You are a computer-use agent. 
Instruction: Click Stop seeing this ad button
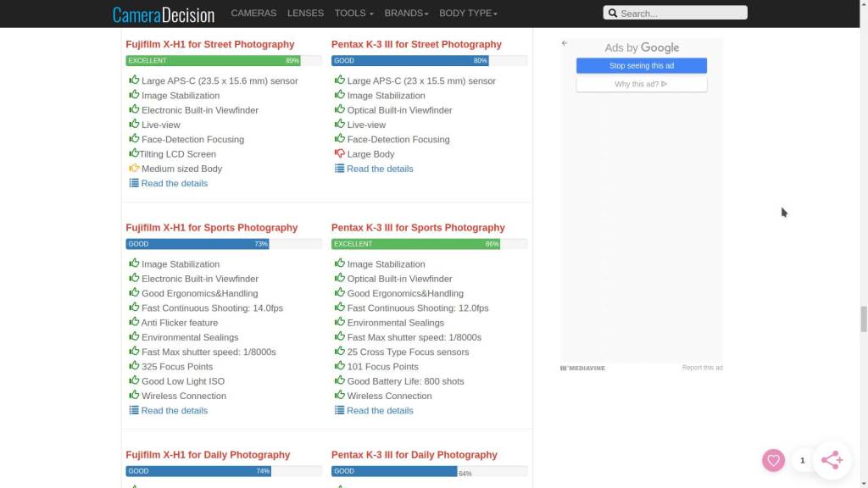(642, 66)
